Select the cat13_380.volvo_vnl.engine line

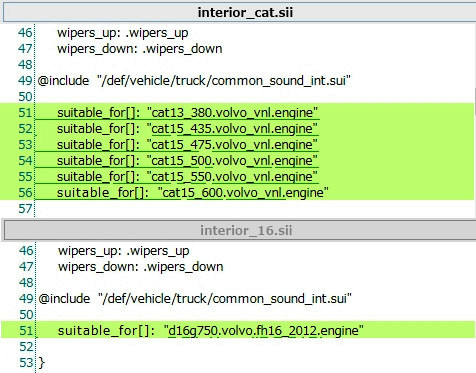[x=187, y=113]
